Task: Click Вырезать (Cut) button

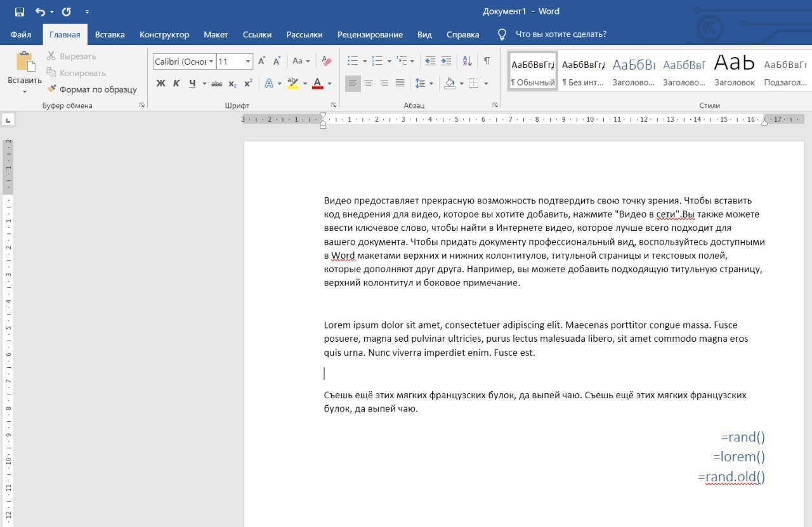Action: pos(71,56)
